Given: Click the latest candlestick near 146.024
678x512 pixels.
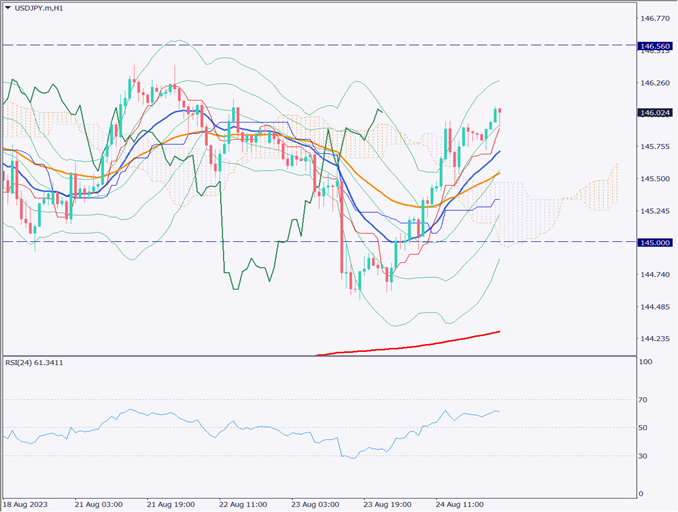Looking at the screenshot, I should (498, 113).
